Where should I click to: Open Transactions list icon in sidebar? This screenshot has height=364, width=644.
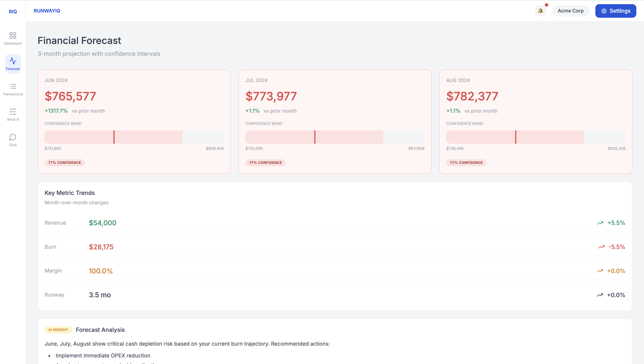[x=13, y=86]
